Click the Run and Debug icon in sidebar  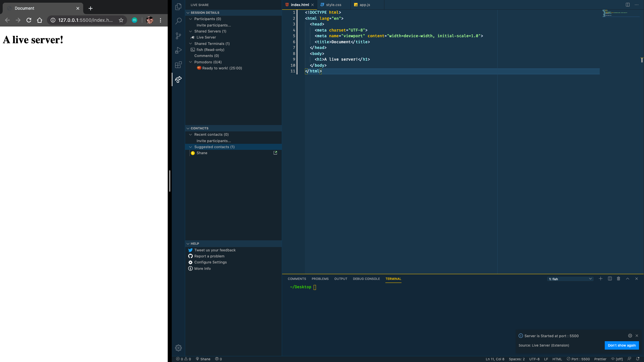(x=179, y=50)
